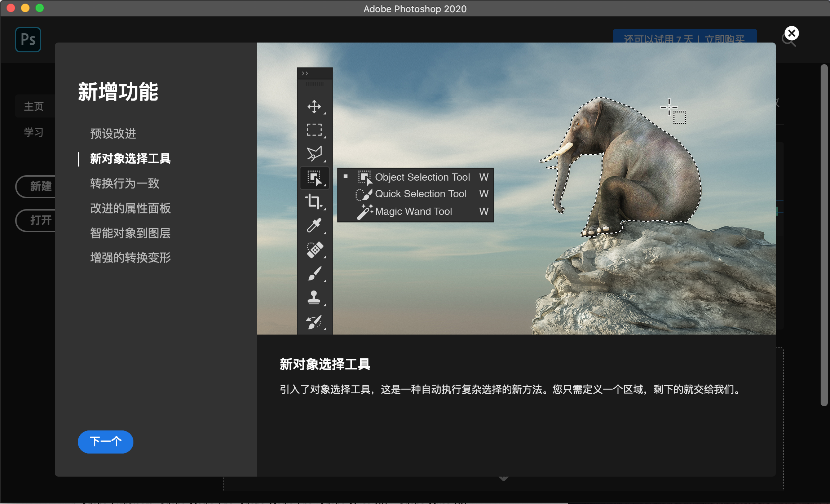
Task: Click the 新增功能 heading text
Action: click(118, 92)
